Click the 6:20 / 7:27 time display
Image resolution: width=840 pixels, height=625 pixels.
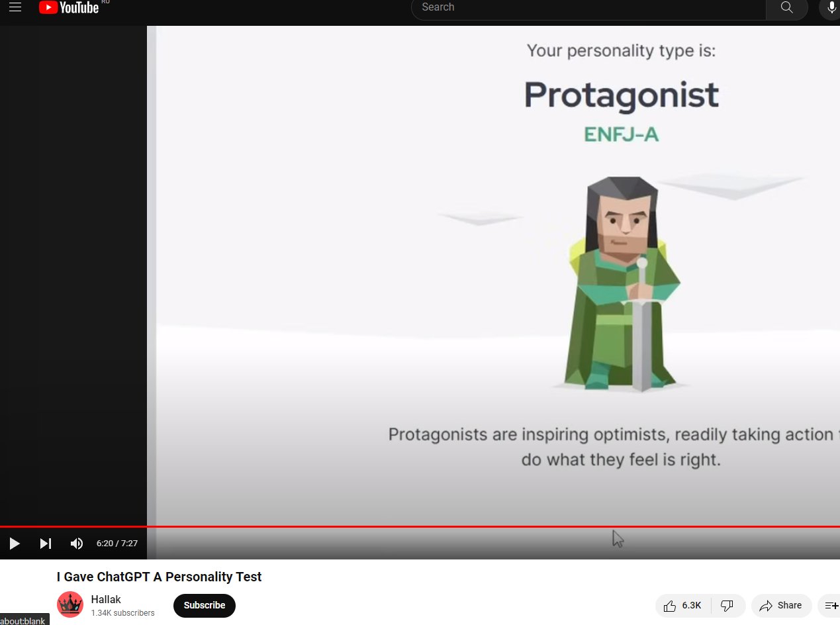(x=117, y=544)
